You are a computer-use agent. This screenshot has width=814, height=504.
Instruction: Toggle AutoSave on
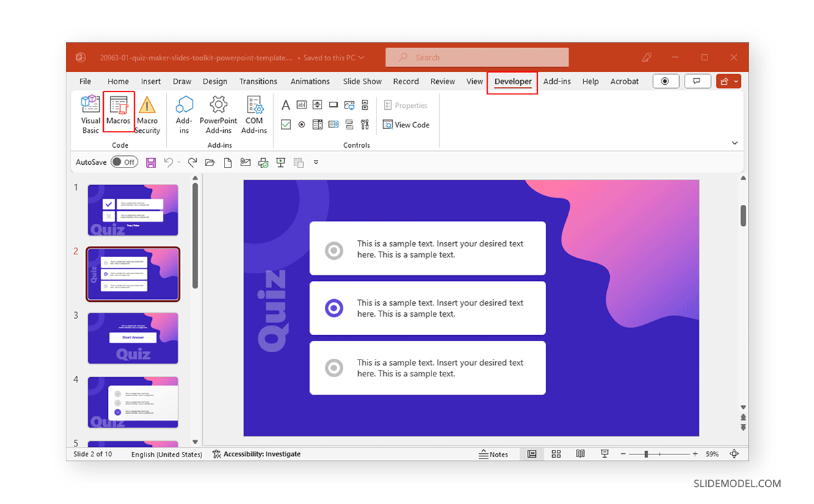click(124, 162)
